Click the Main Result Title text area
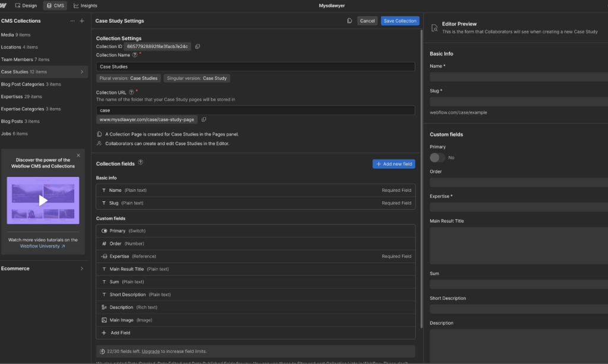Screen dimensions: 608x364 (x=519, y=246)
